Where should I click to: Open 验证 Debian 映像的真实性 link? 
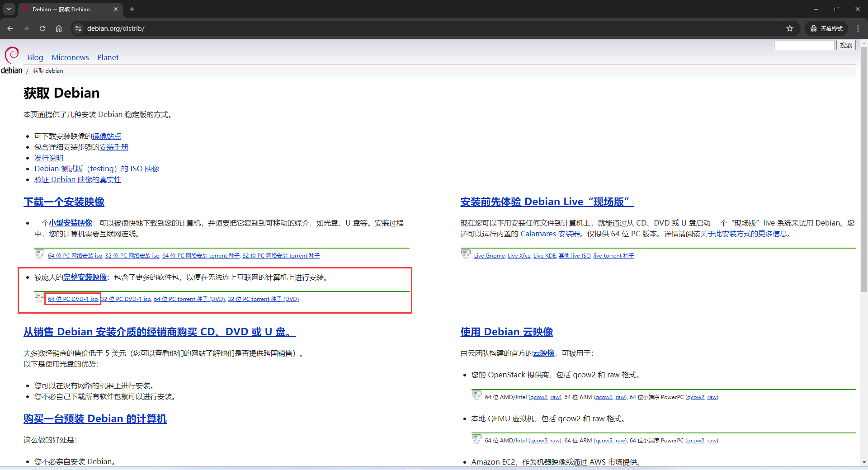click(x=78, y=179)
